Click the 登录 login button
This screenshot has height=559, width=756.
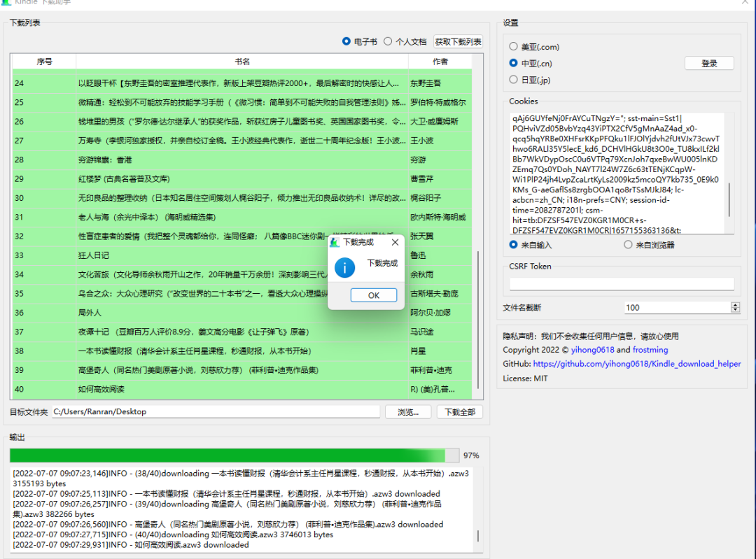click(x=709, y=63)
